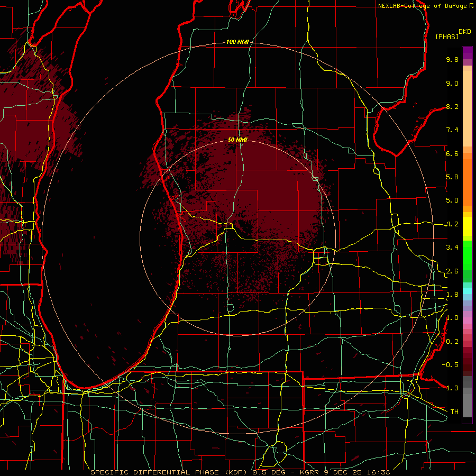The image size is (476, 476).
Task: Pick the purple segment atop the color bar
Action: (x=467, y=53)
